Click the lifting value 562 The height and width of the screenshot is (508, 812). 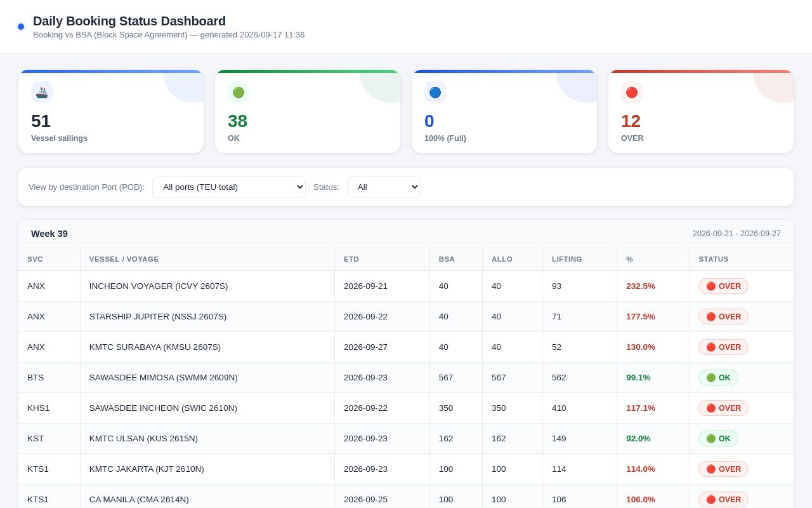[x=559, y=378]
